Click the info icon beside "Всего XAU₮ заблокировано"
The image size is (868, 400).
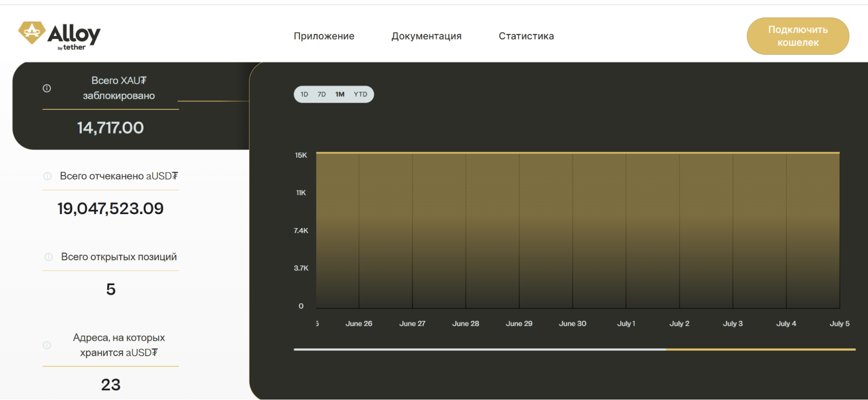coord(46,88)
